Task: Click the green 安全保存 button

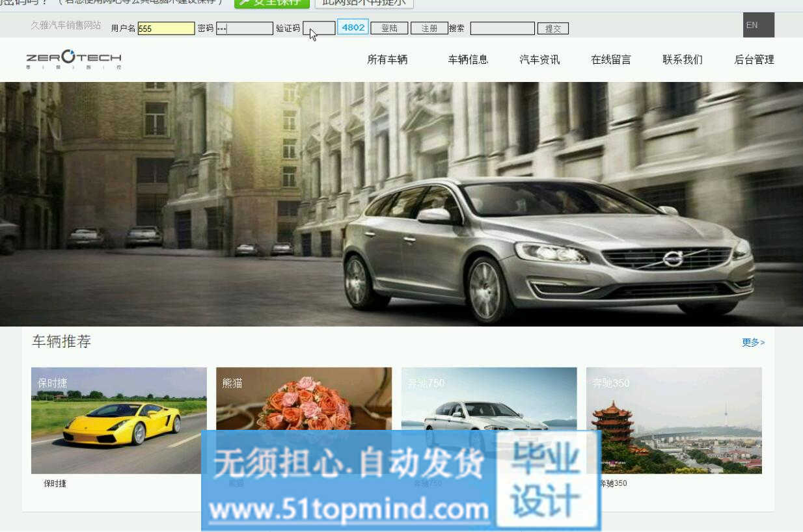Action: tap(272, 3)
